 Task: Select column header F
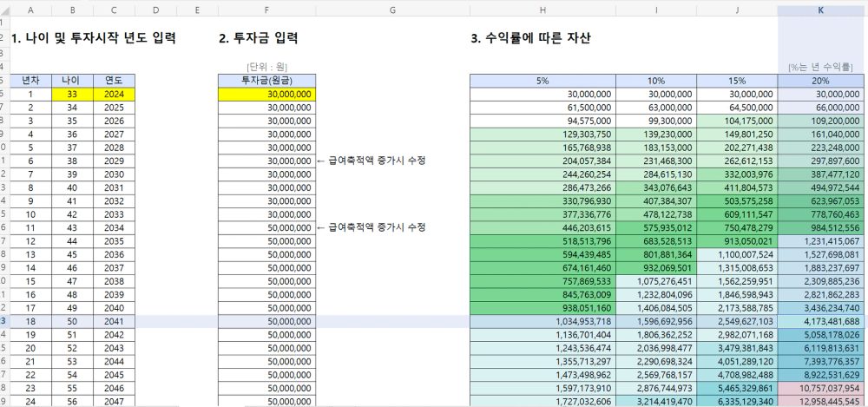tap(266, 10)
